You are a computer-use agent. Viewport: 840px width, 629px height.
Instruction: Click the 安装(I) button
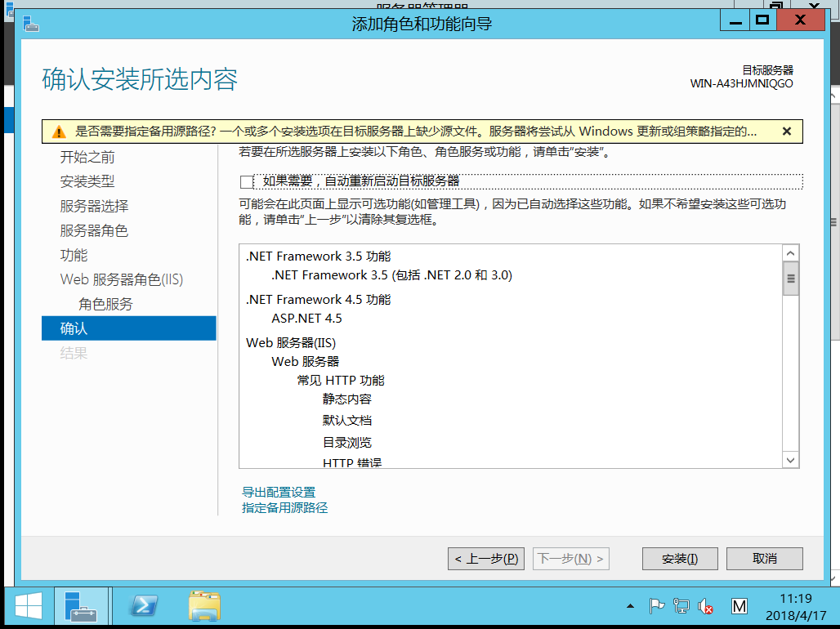click(680, 559)
